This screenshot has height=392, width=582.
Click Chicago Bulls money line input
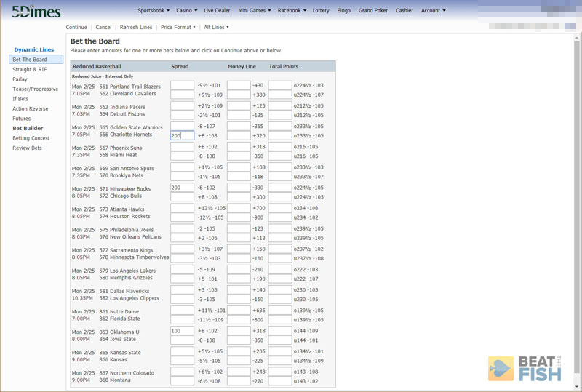click(239, 197)
